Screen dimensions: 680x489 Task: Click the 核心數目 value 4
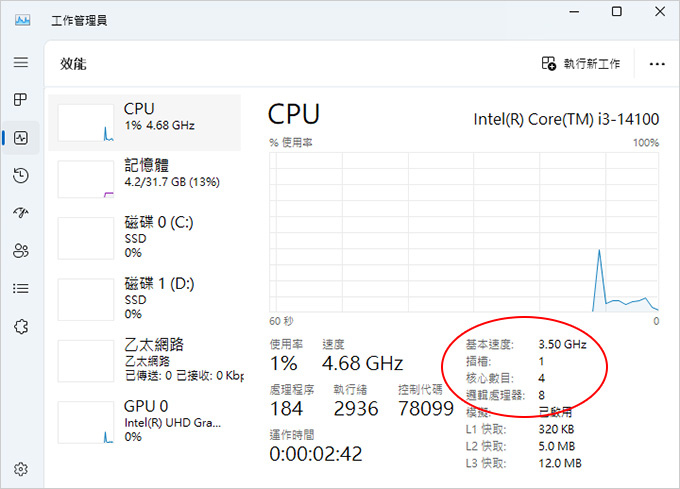pyautogui.click(x=542, y=378)
